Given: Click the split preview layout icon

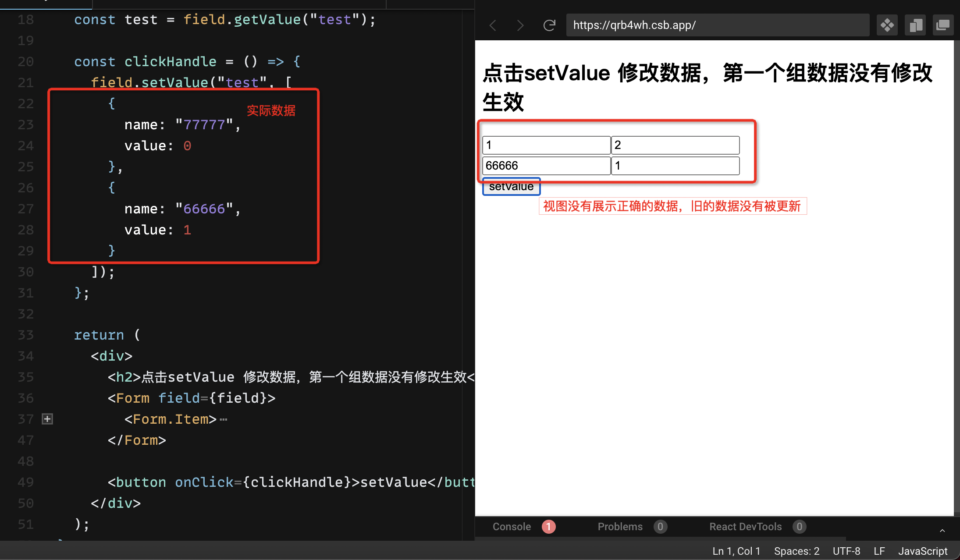Looking at the screenshot, I should (x=915, y=25).
